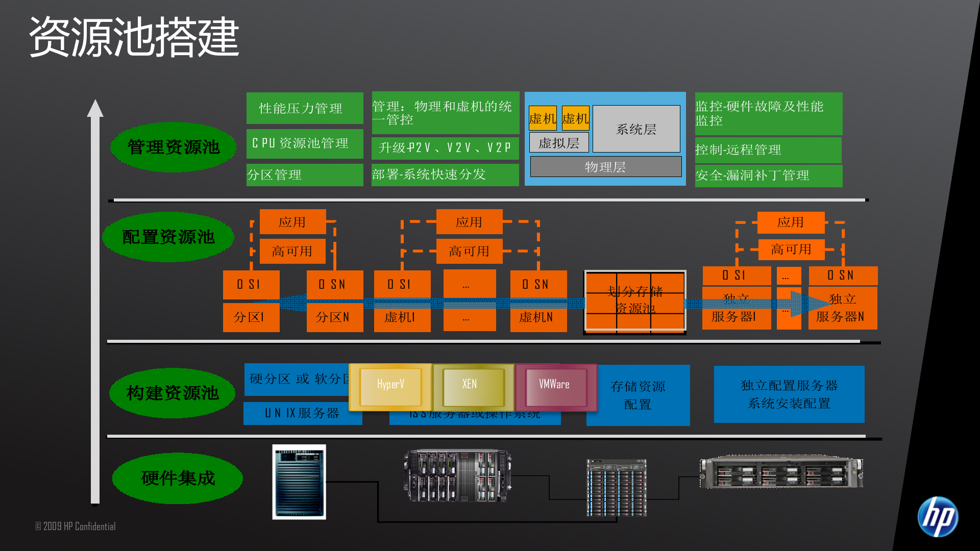980x551 pixels.
Task: Expand the 应用 box above 高可用
Action: 293,222
